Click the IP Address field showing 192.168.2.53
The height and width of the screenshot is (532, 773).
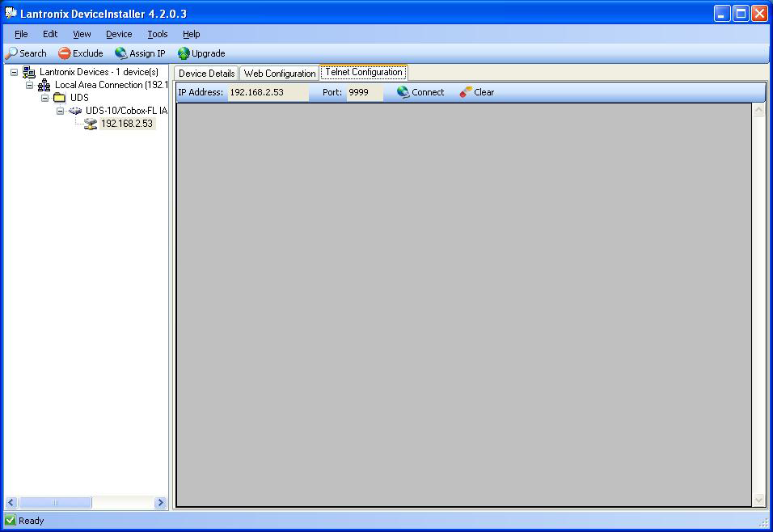(x=268, y=92)
